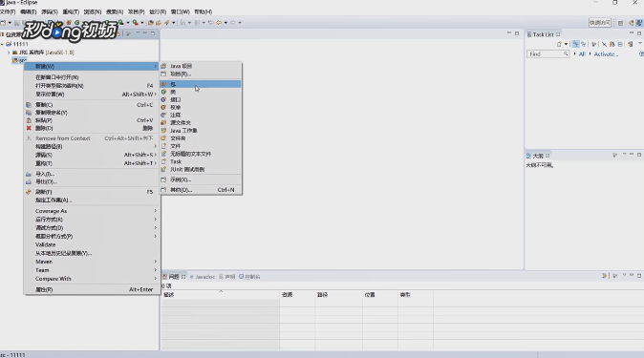The width and height of the screenshot is (644, 358).
Task: Choose 源文件夹 (Source Folder) in the submenu
Action: click(x=201, y=123)
